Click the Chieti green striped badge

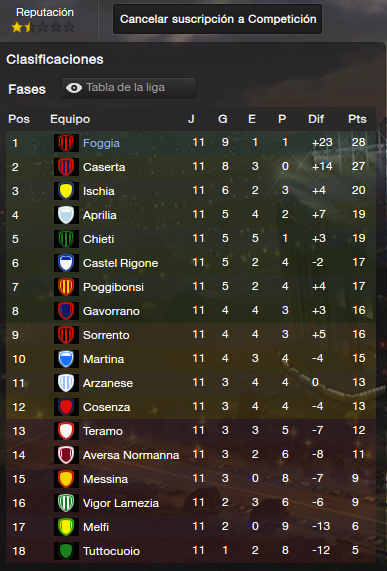tap(66, 239)
